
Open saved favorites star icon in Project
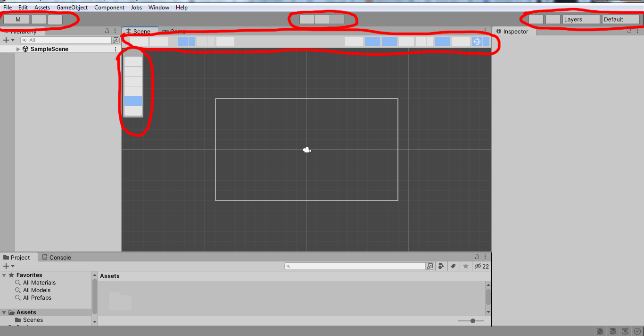pyautogui.click(x=466, y=266)
